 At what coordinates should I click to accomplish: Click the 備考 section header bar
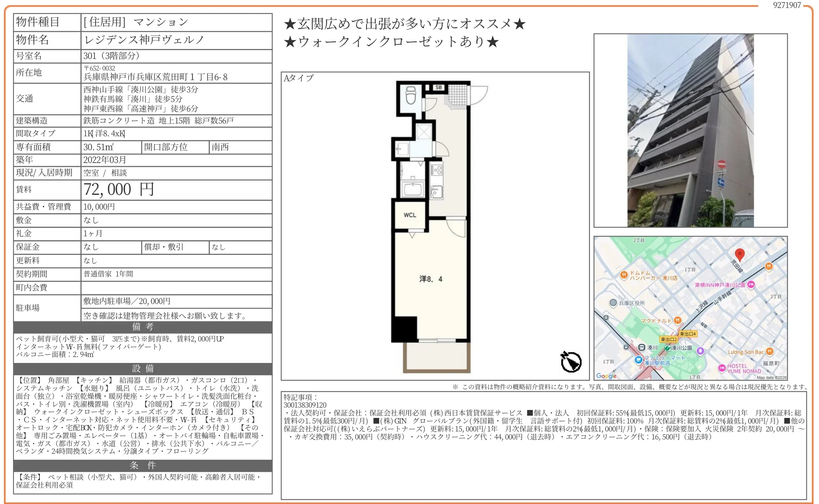pos(143,327)
